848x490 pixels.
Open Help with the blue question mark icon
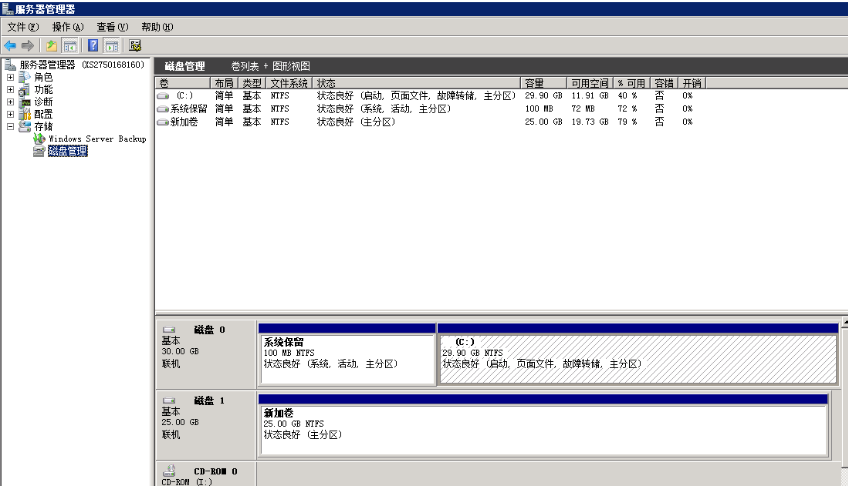(93, 46)
